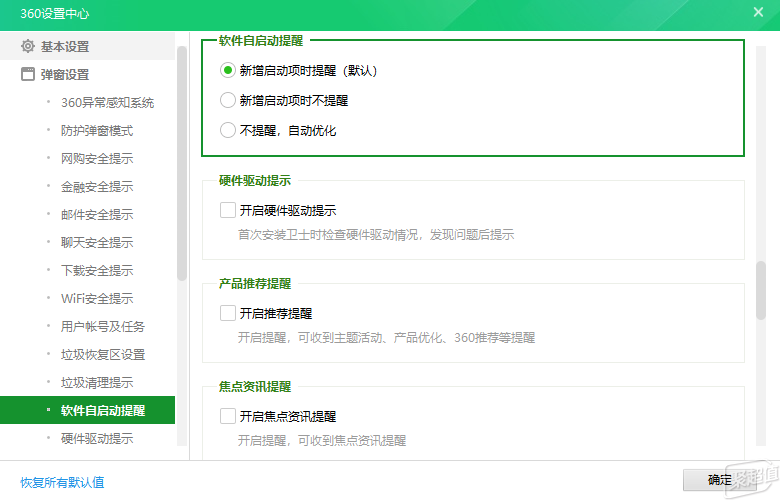
Task: Select 邮件安全提示 item
Action: click(97, 214)
